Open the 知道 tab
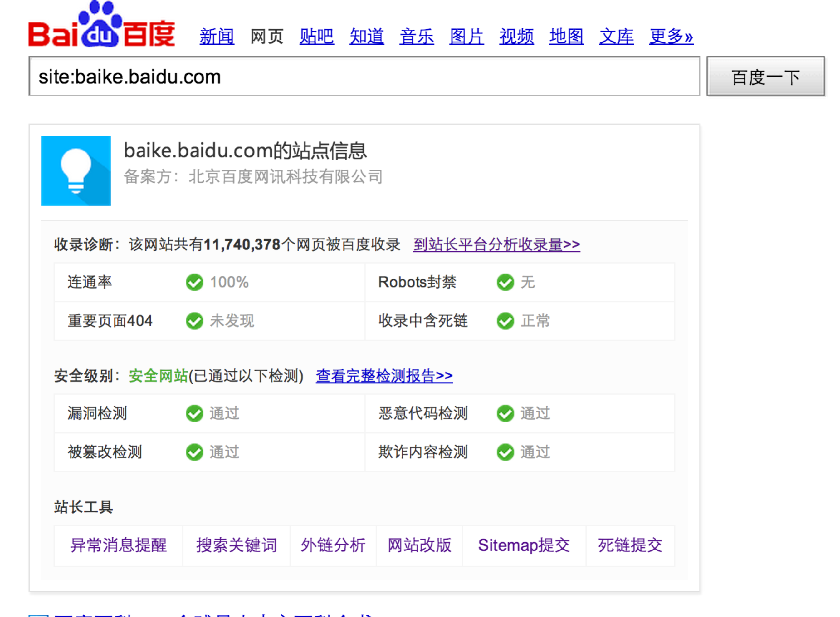 [366, 37]
